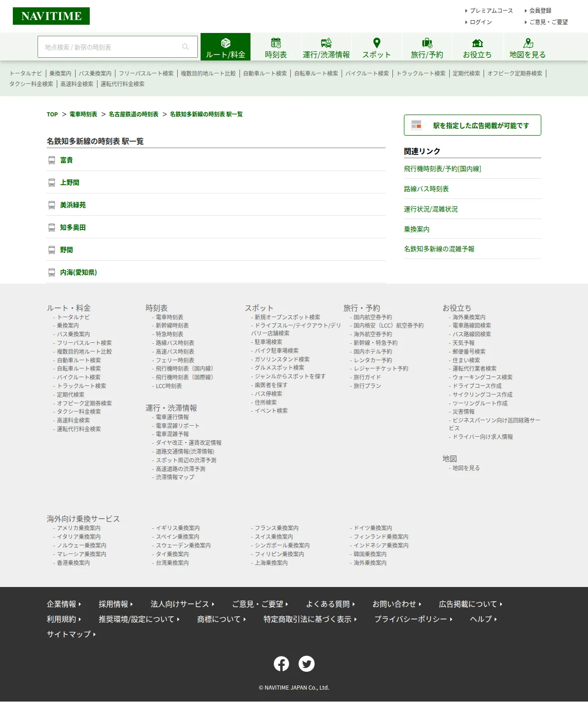Open 新幹線時刻表 in the footer
588x702 pixels.
[x=172, y=325]
